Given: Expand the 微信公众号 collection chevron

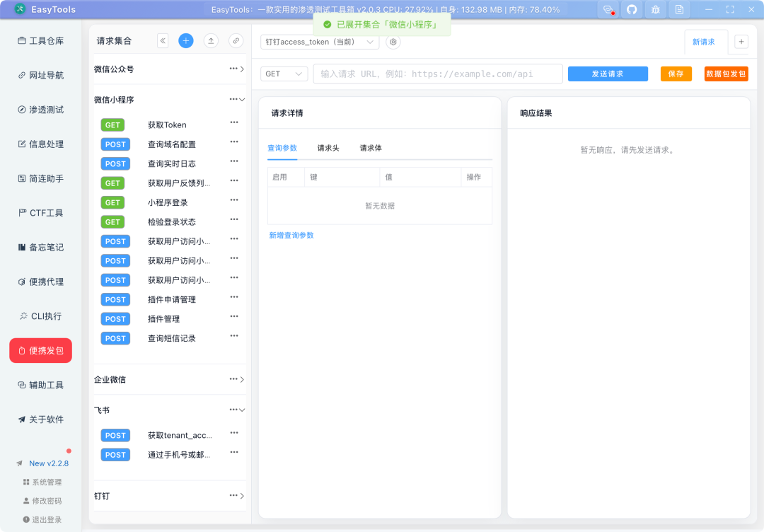Looking at the screenshot, I should 242,69.
